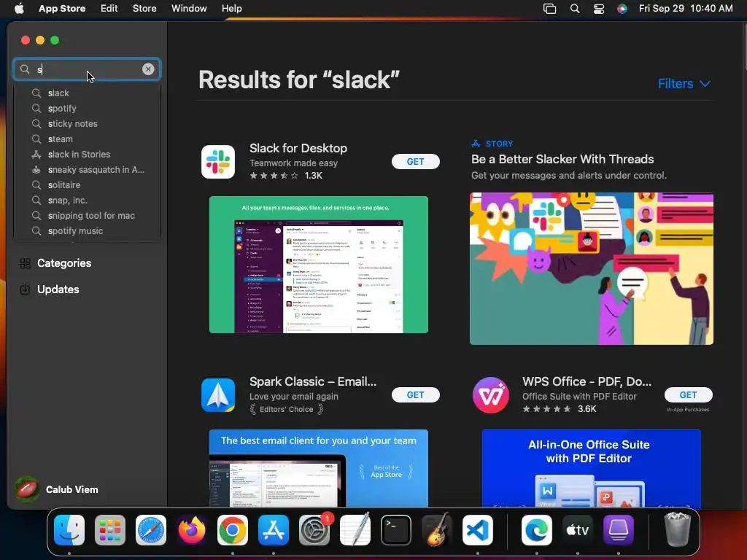747x560 pixels.
Task: Expand the Filters dropdown
Action: point(684,84)
